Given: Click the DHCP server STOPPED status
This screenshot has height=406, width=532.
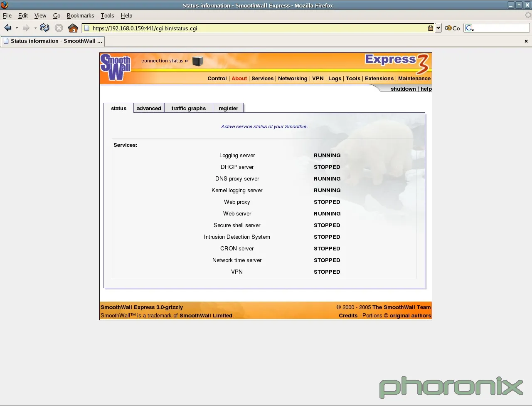Looking at the screenshot, I should (x=327, y=167).
